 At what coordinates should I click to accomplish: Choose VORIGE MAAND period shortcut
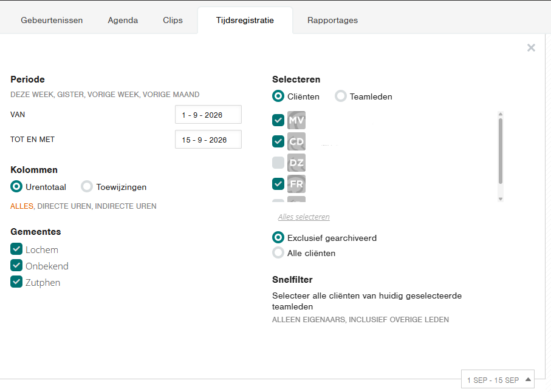tap(171, 95)
